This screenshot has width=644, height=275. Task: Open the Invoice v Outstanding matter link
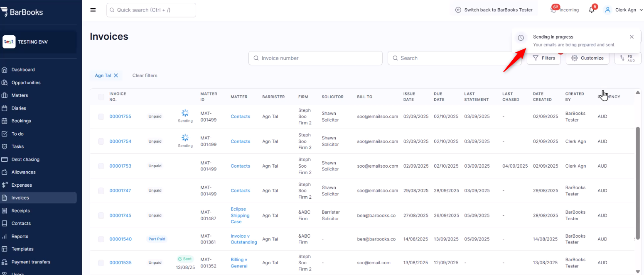tap(244, 239)
